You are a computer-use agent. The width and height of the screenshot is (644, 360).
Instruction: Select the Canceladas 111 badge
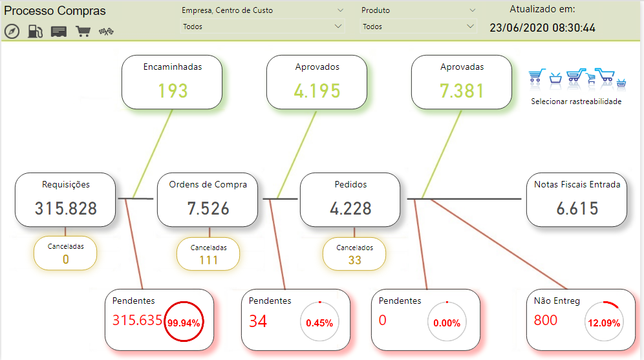(x=208, y=254)
